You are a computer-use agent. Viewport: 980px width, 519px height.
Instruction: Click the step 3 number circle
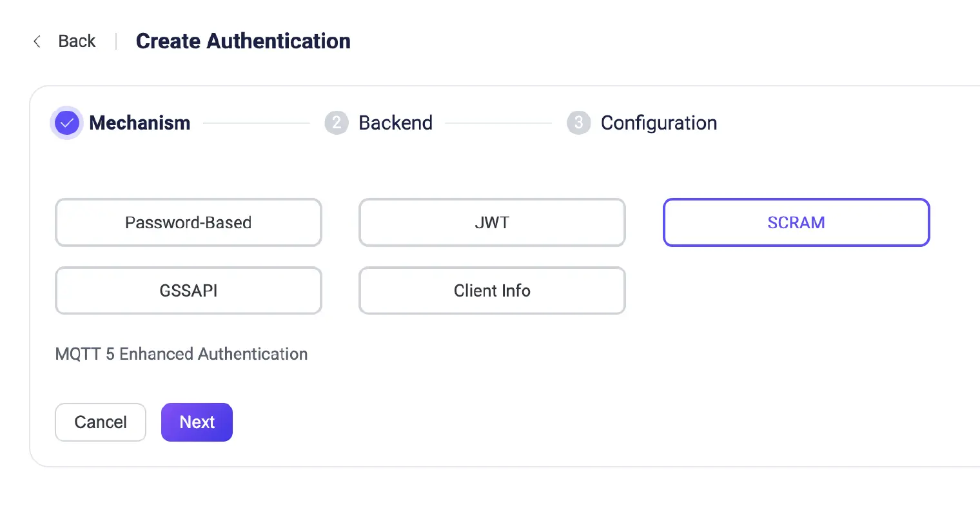pos(578,122)
